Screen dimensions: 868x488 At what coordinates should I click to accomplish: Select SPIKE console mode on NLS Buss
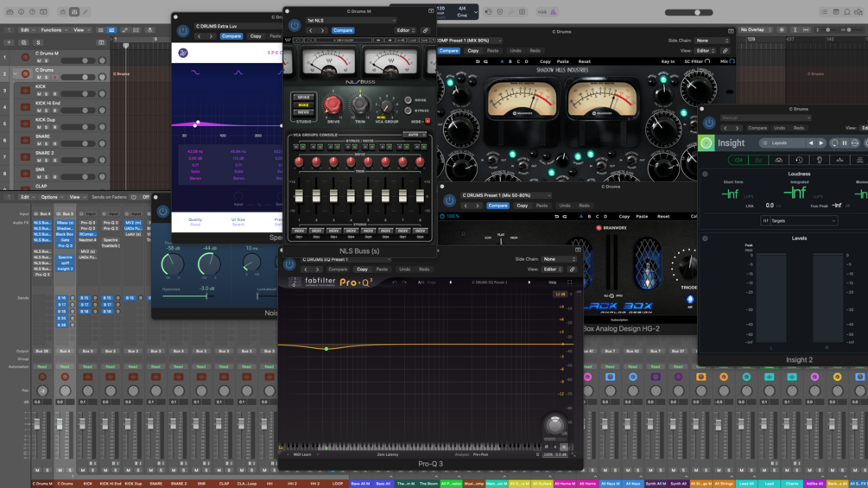point(304,98)
